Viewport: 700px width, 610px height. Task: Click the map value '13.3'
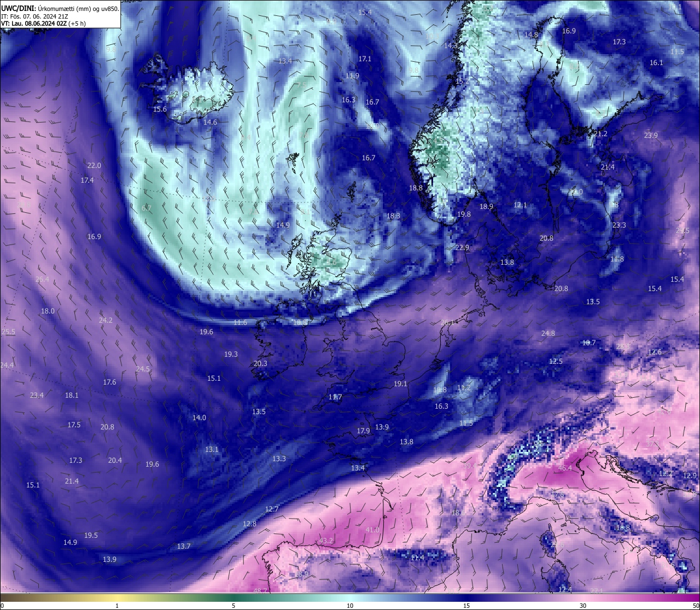coord(279,458)
